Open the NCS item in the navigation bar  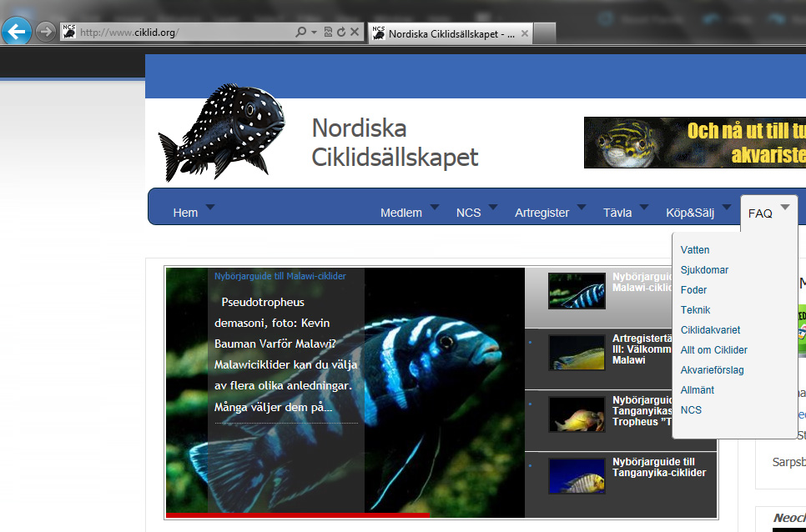pos(468,213)
